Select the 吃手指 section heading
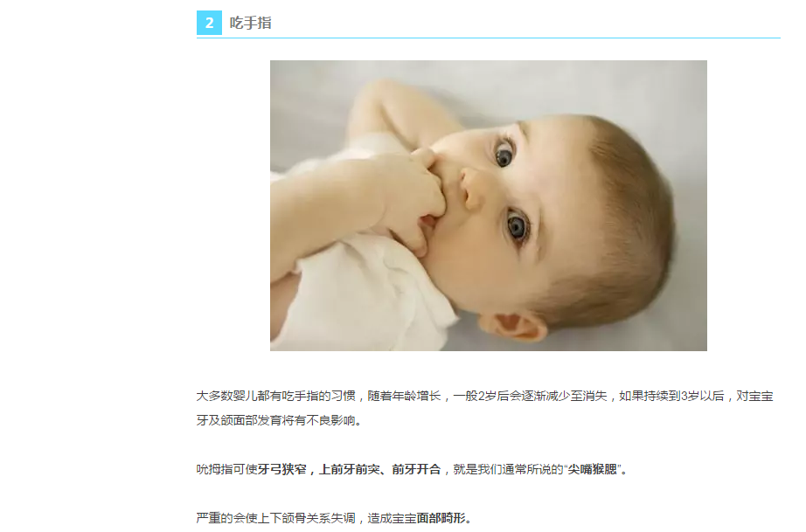This screenshot has height=532, width=806. coord(250,23)
